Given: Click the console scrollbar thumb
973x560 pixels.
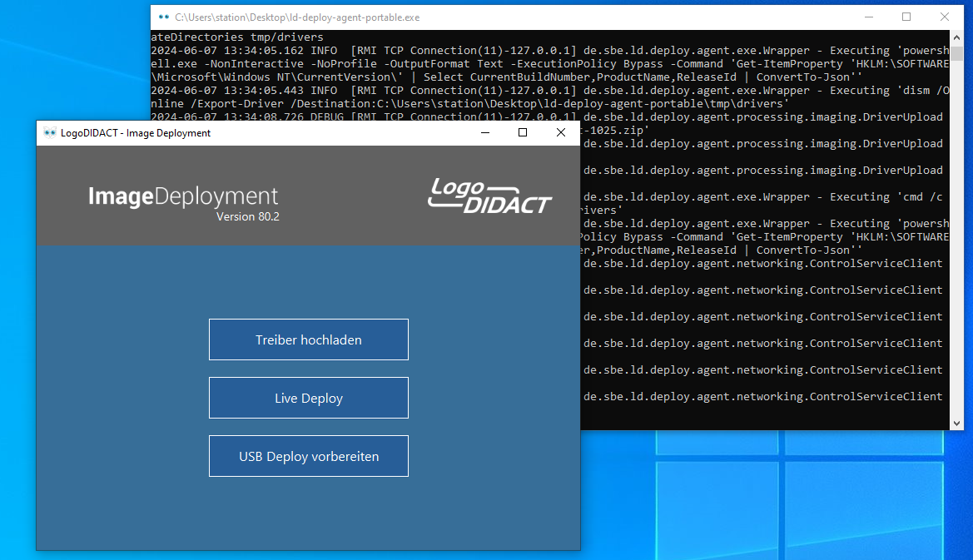Looking at the screenshot, I should tap(956, 52).
